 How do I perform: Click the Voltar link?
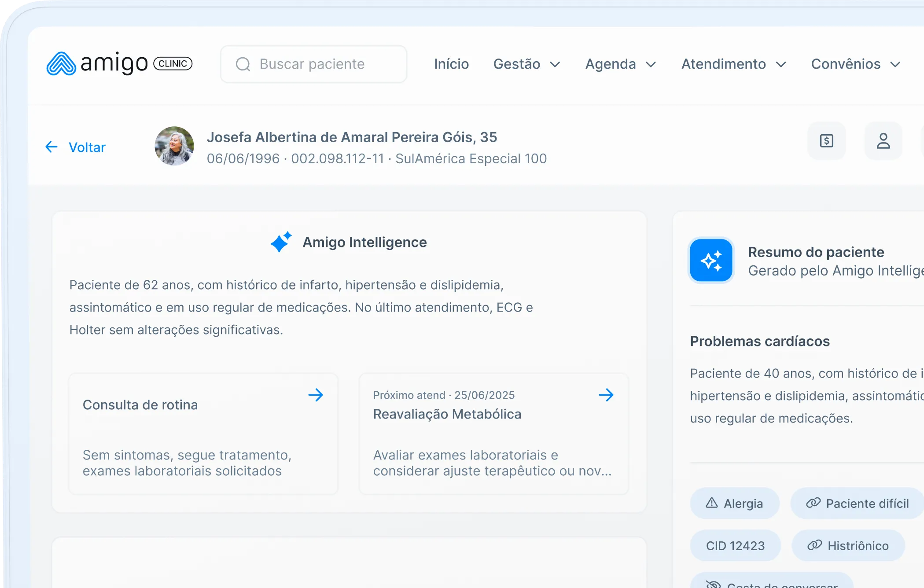[x=87, y=147]
